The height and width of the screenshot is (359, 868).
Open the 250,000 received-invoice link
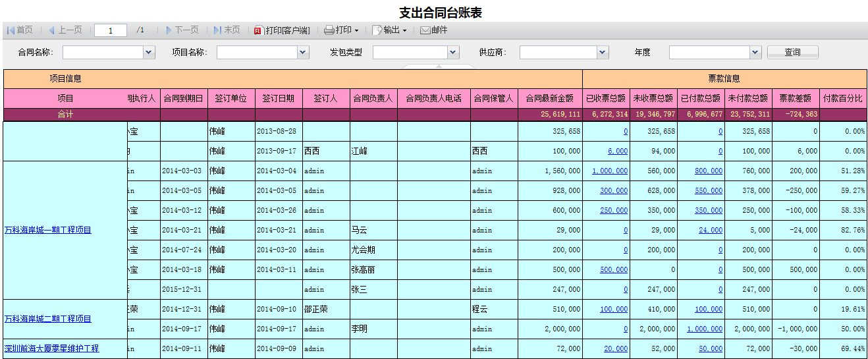[614, 211]
